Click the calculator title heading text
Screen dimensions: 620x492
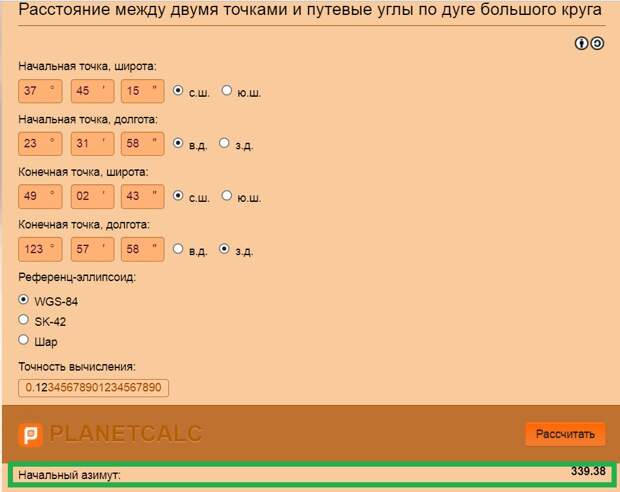pos(310,9)
